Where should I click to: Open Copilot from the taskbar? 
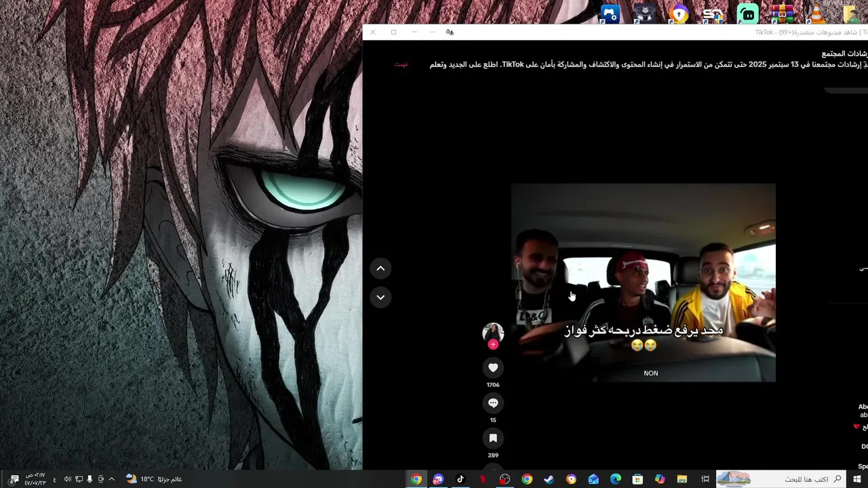pos(660,479)
